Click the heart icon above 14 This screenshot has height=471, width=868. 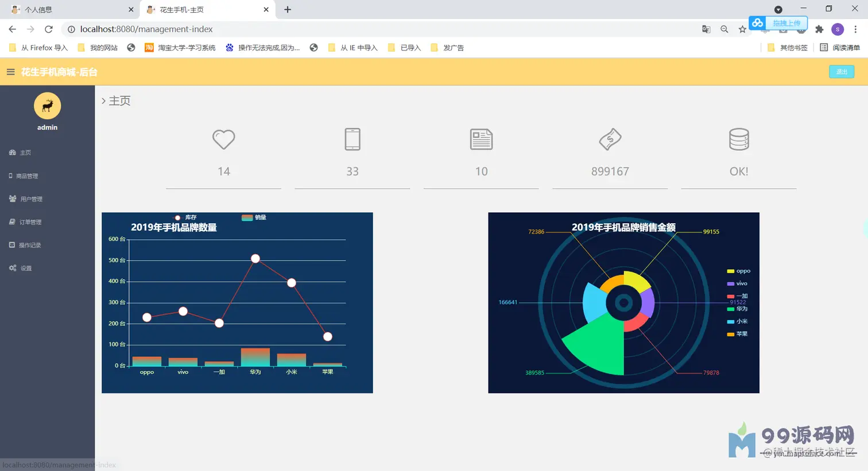click(x=224, y=139)
